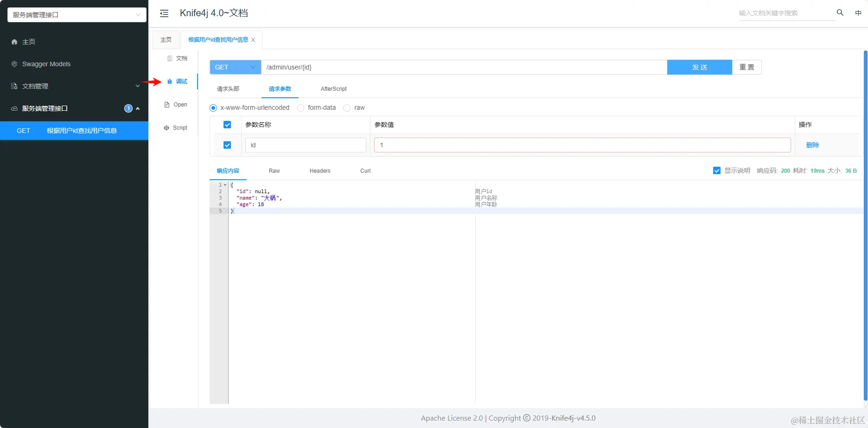Collapse the 服务端管理接口 sidebar group
868x428 pixels.
tap(74, 108)
